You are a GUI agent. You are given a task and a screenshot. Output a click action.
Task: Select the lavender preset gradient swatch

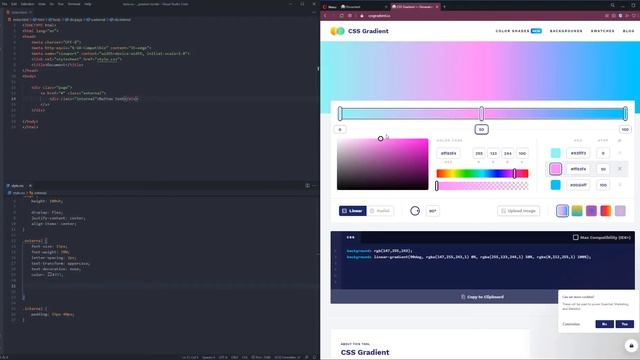click(x=620, y=211)
